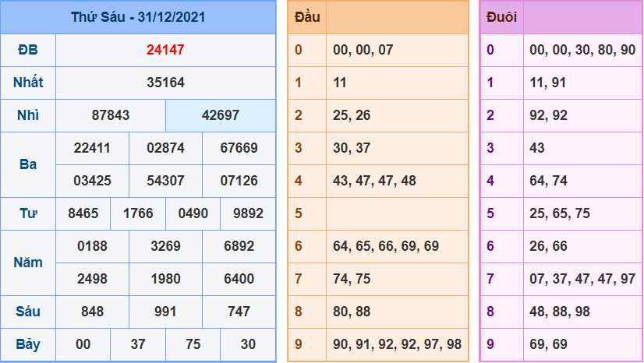Click the Đầu column header
Viewport: 644px width, 363px height.
306,17
